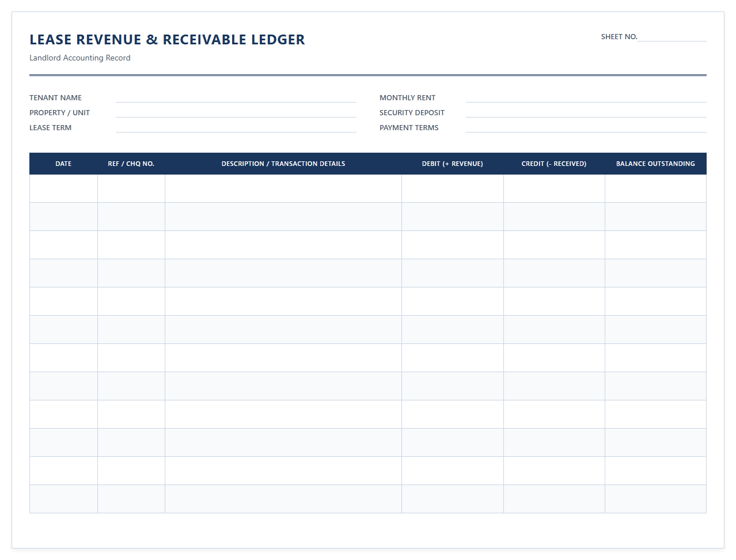Click the Sheet No. input line
The height and width of the screenshot is (560, 736).
[x=672, y=36]
